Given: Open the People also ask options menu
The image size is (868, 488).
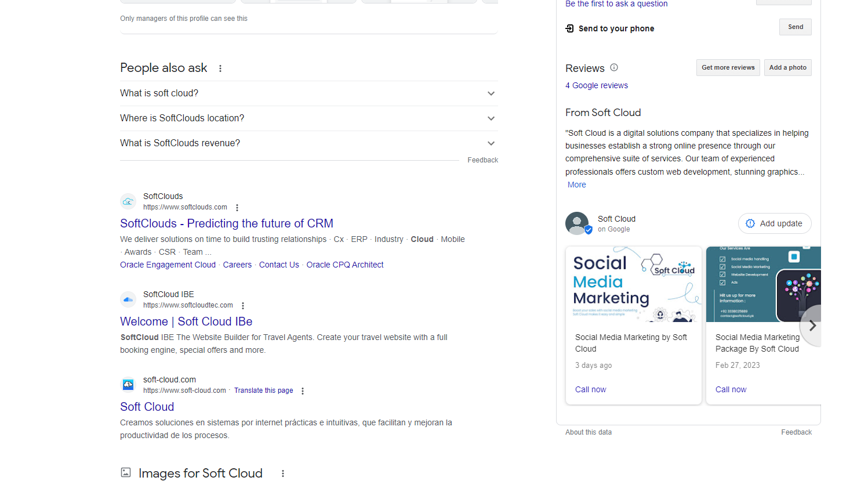Looking at the screenshot, I should point(220,68).
